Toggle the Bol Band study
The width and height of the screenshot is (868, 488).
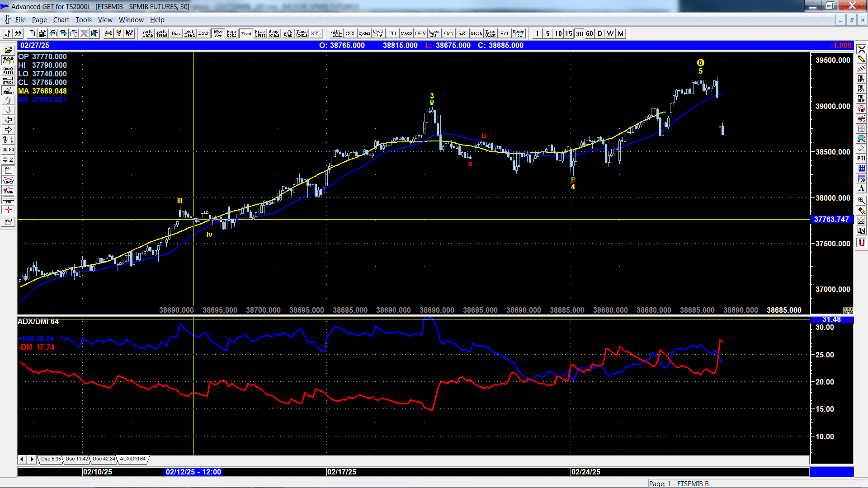[x=190, y=33]
